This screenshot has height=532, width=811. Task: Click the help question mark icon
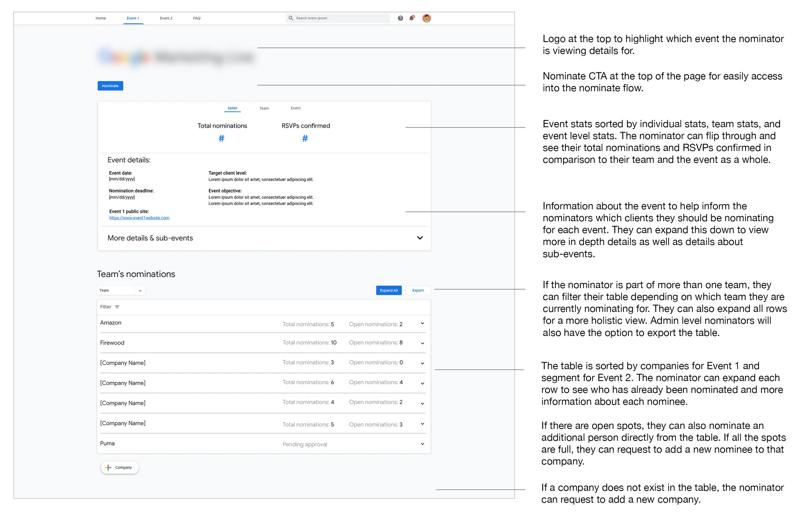click(400, 18)
